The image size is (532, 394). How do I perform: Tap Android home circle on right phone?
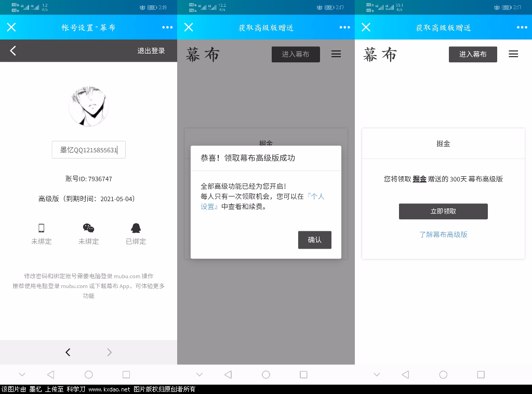click(x=443, y=375)
